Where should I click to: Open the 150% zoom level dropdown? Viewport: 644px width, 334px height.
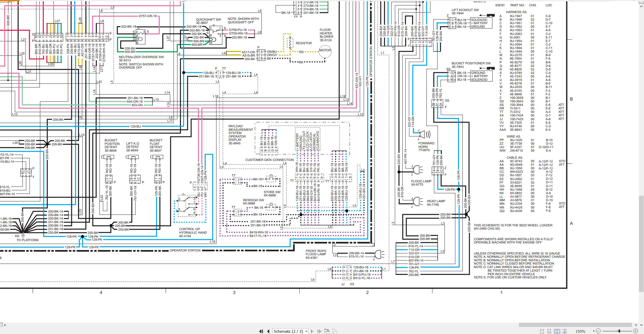[x=594, y=331]
